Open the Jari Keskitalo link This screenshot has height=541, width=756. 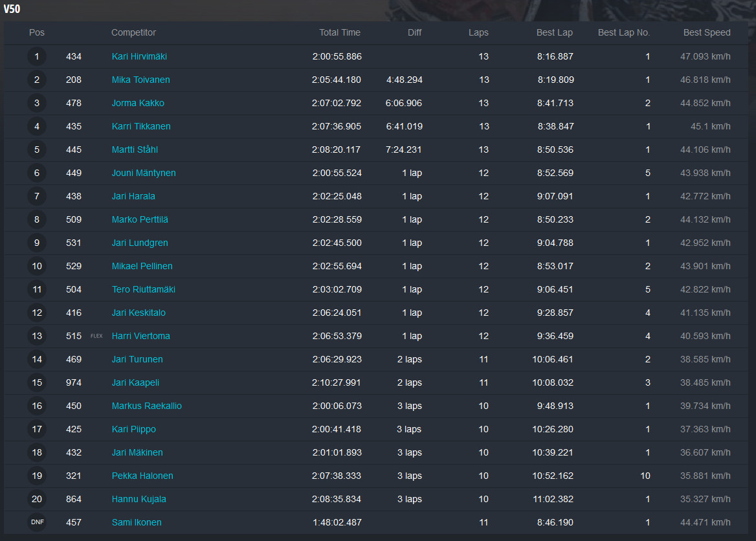point(139,313)
